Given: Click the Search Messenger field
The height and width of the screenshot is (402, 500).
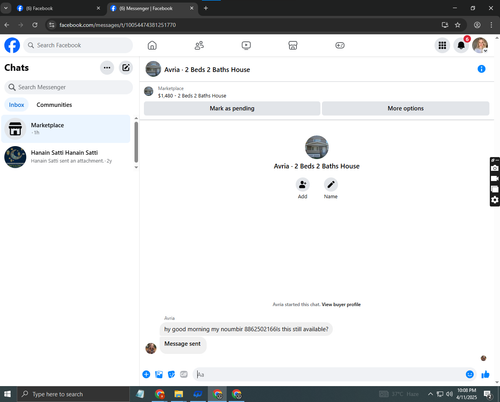Looking at the screenshot, I should pos(68,87).
